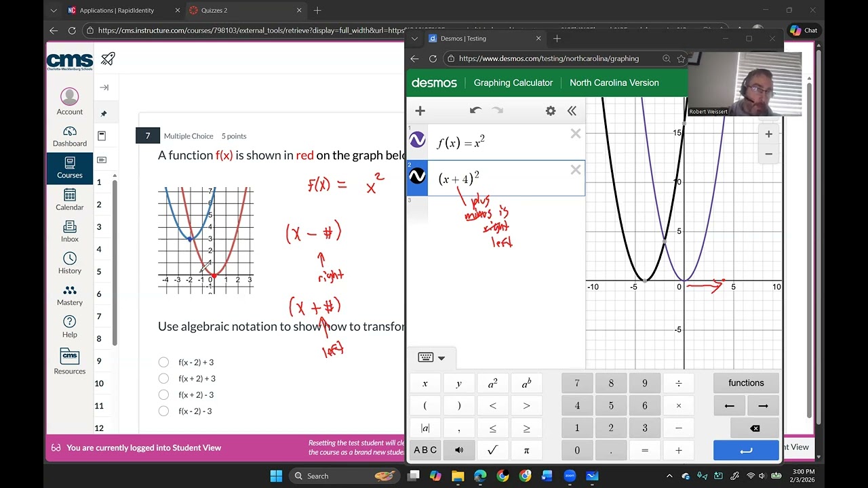Image resolution: width=868 pixels, height=488 pixels.
Task: Jump to question 3 in list
Action: tap(99, 227)
